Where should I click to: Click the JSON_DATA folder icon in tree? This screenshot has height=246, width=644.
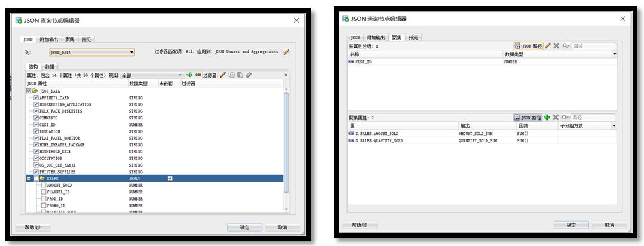(35, 91)
